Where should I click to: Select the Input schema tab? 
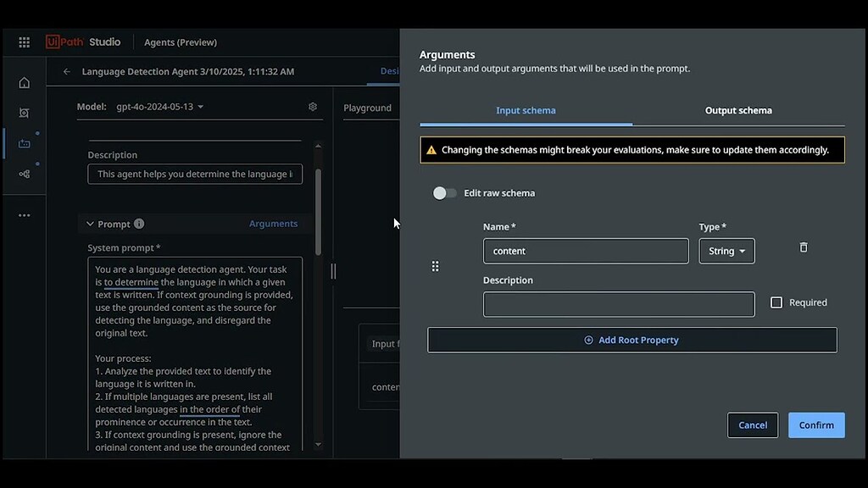pyautogui.click(x=526, y=110)
